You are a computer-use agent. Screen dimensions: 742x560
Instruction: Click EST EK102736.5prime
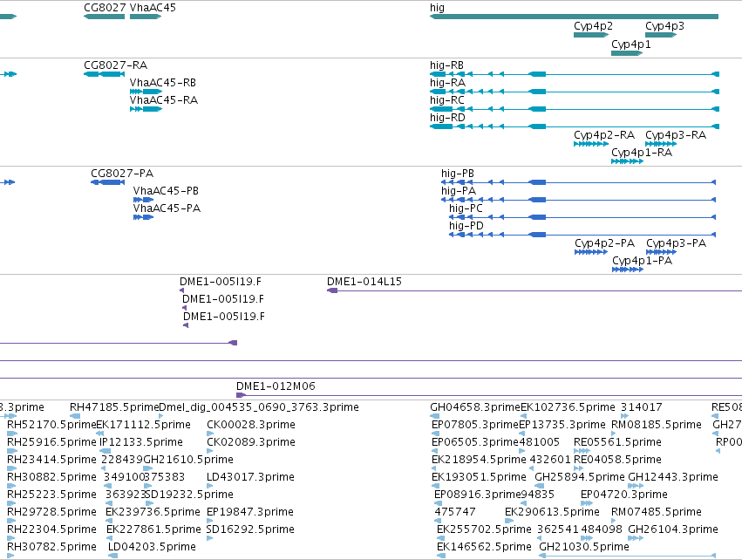coord(568,407)
